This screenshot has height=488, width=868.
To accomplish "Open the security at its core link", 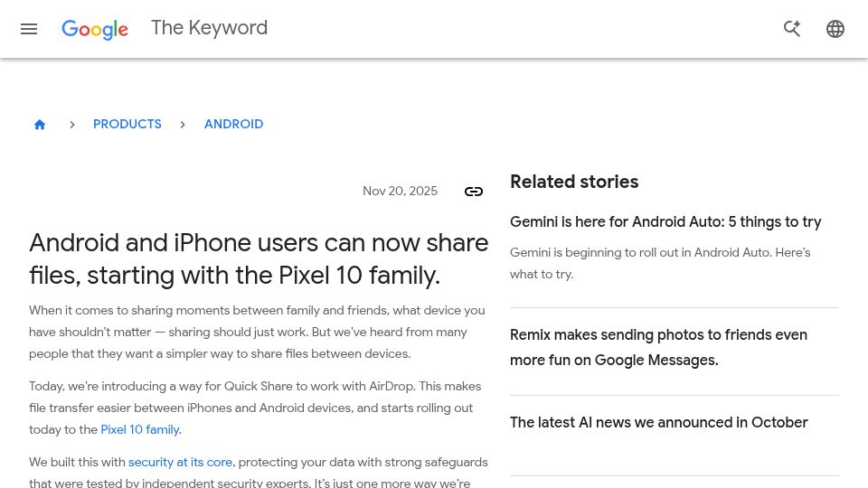I will click(181, 462).
